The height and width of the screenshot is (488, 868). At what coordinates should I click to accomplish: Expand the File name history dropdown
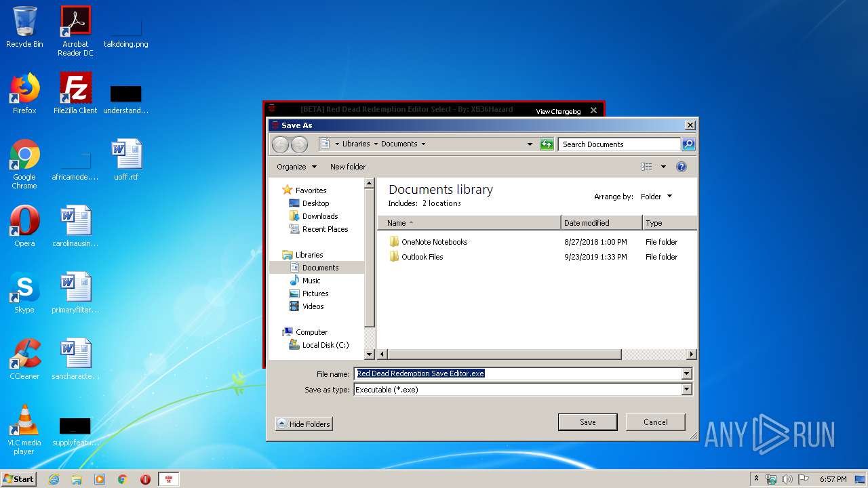[x=686, y=373]
